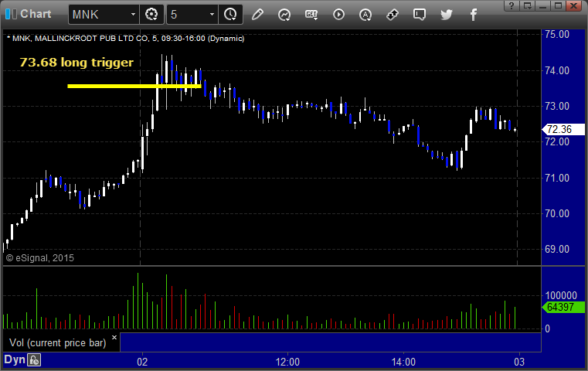The width and height of the screenshot is (588, 371).
Task: Click the 12:00 time axis label
Action: click(287, 362)
